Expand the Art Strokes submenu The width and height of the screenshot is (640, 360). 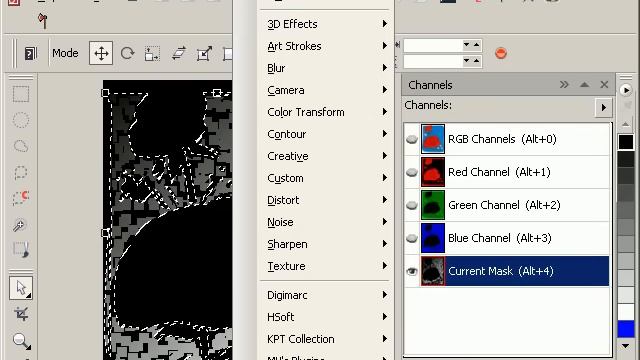(326, 46)
